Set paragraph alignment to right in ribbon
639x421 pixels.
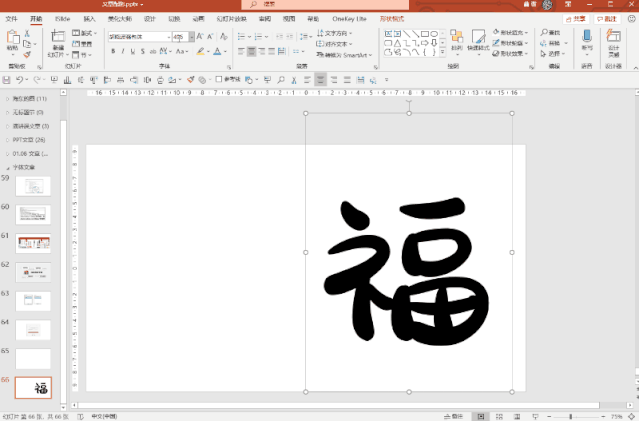pyautogui.click(x=262, y=51)
